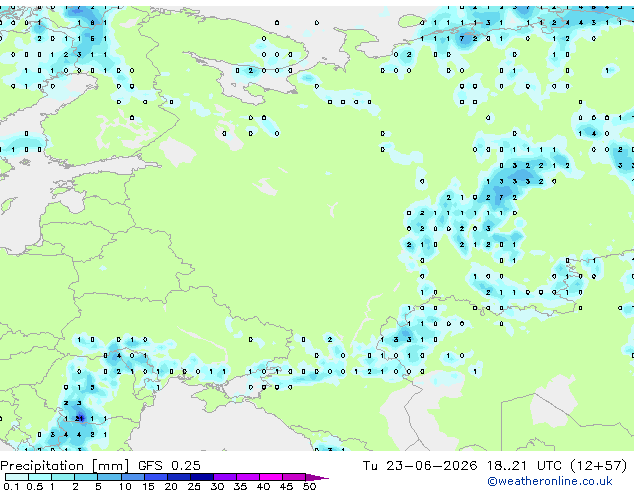Click the 10–15 mm legend color
This screenshot has width=634, height=490.
coord(133,477)
